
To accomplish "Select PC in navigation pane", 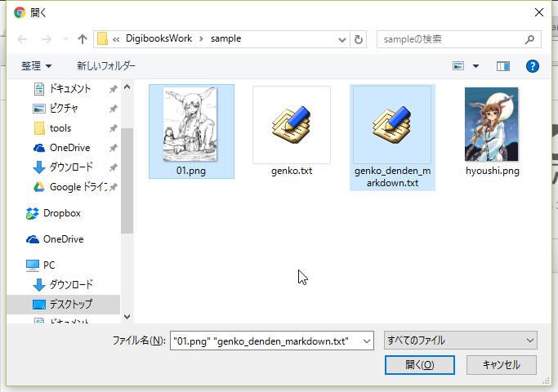I will coord(49,265).
